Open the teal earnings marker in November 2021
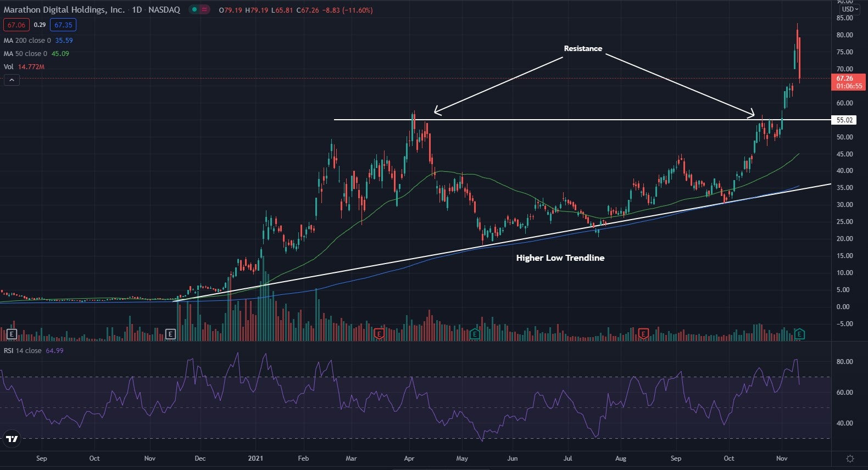The image size is (868, 470). coord(799,333)
